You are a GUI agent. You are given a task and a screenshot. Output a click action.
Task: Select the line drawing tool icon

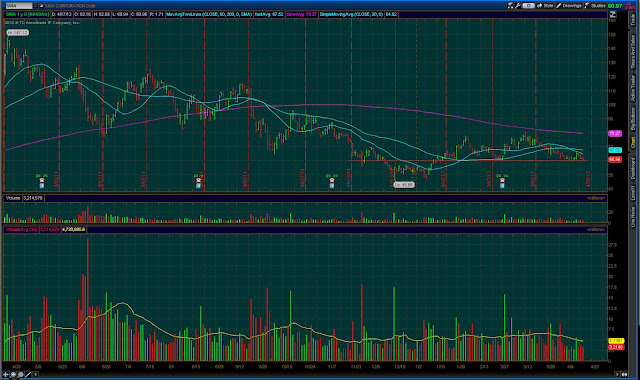29,374
